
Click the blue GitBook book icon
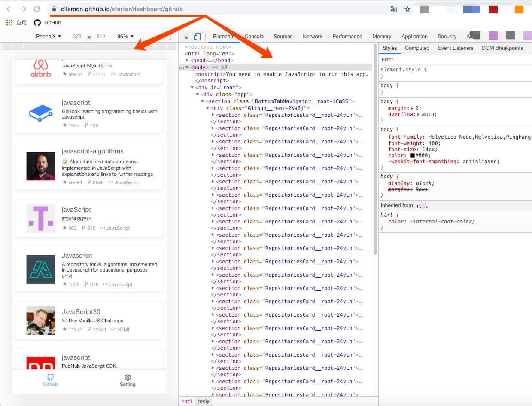[41, 114]
